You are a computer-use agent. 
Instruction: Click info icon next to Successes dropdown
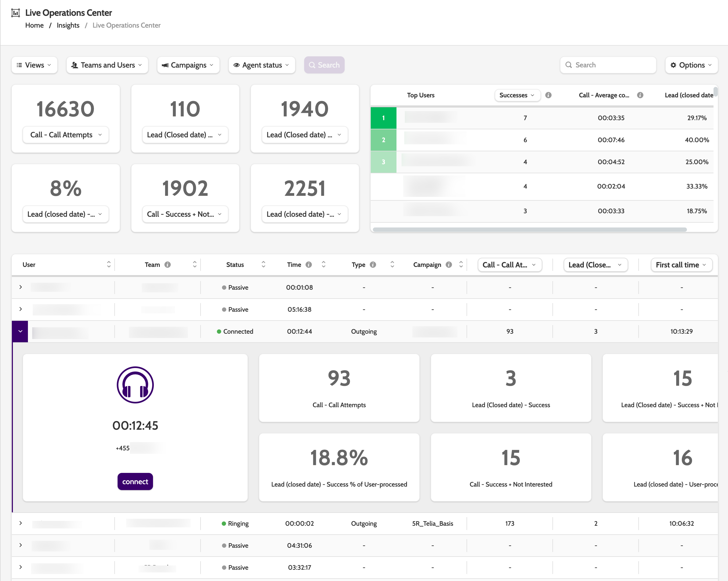click(x=548, y=95)
